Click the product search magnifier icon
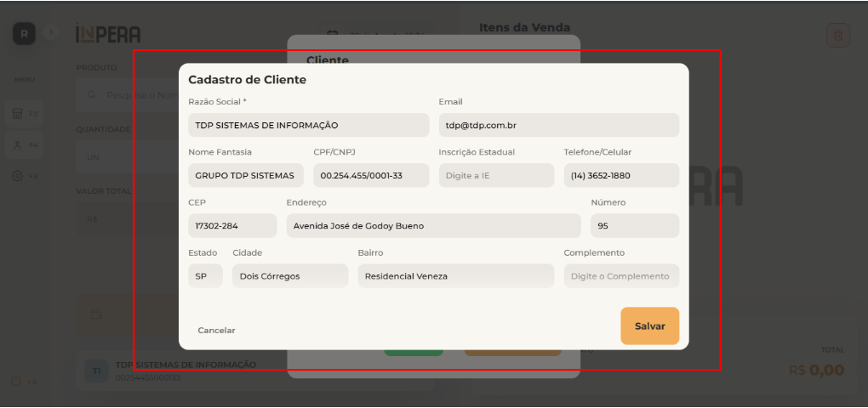This screenshot has height=408, width=868. [x=92, y=95]
